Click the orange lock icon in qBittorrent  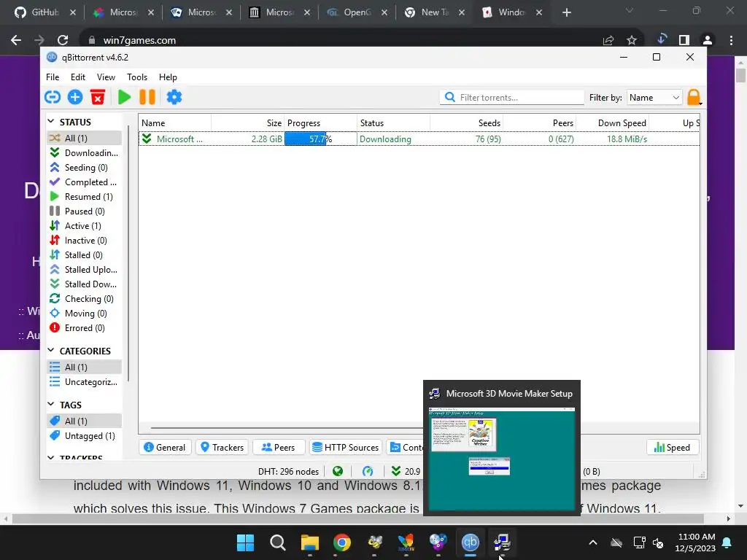694,97
